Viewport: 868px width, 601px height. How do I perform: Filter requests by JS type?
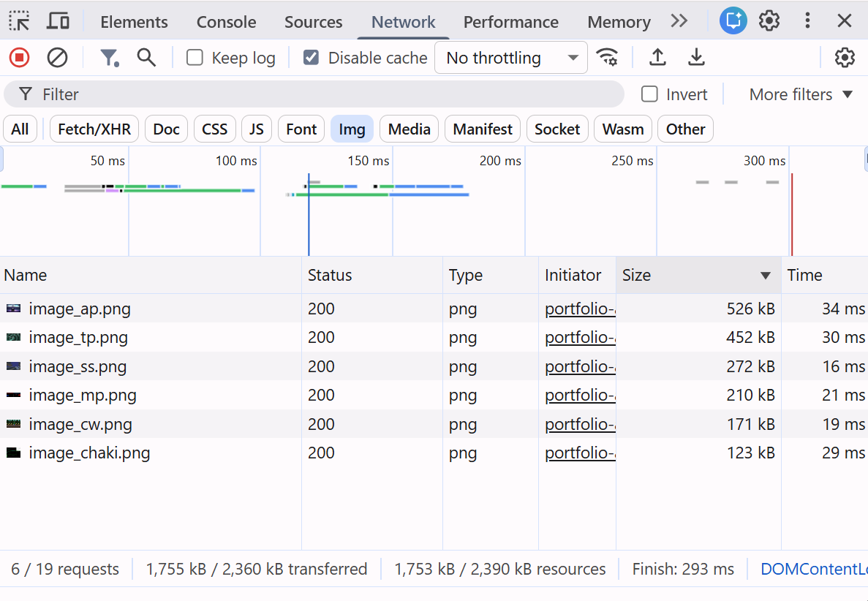[256, 129]
